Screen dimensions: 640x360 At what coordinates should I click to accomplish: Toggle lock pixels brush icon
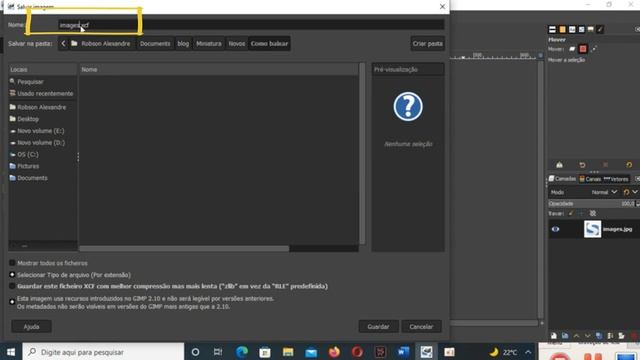[571, 213]
